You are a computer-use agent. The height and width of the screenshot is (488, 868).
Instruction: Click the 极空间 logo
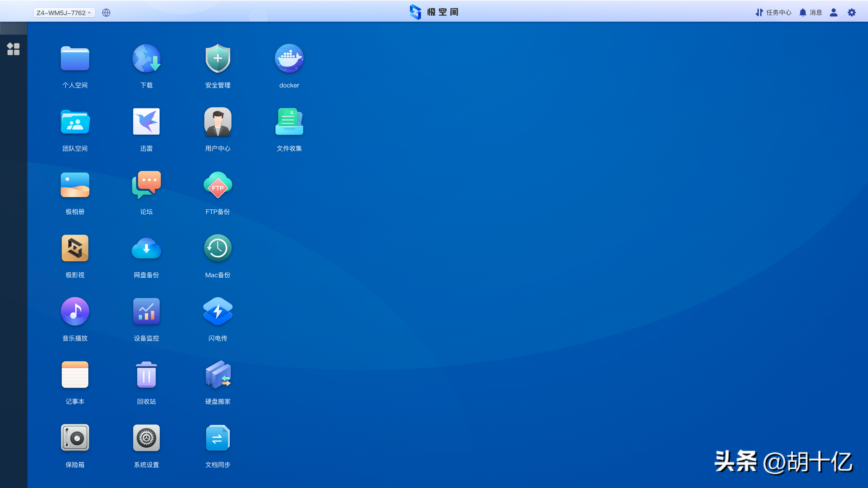coord(434,12)
